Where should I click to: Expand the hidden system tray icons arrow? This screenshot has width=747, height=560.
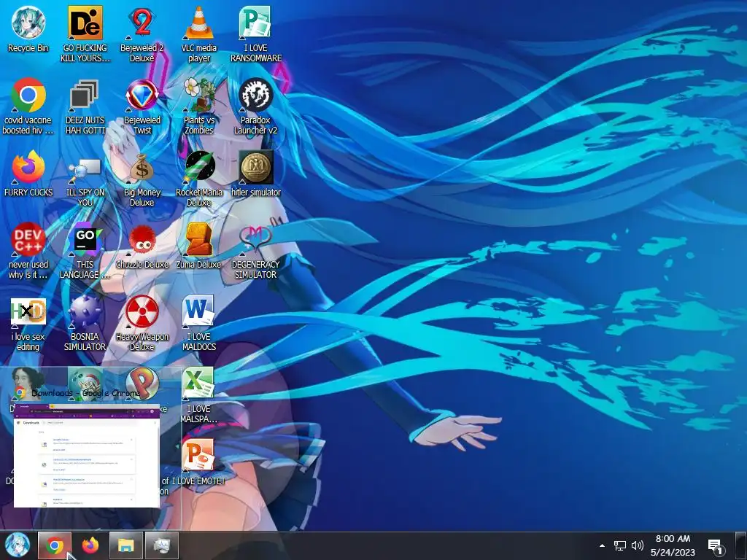(602, 545)
